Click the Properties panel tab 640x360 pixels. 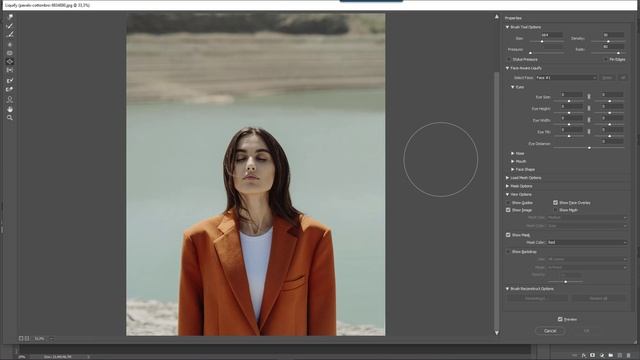(513, 18)
